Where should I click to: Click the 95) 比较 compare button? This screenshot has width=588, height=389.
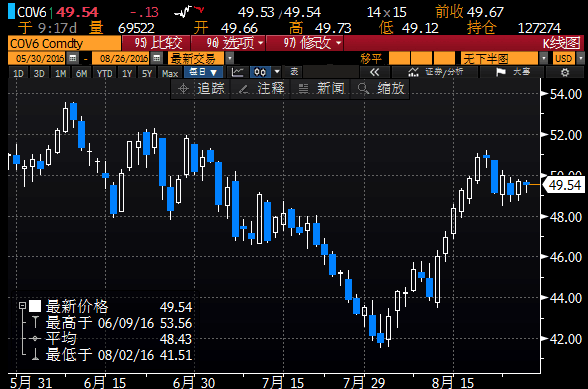pos(156,43)
